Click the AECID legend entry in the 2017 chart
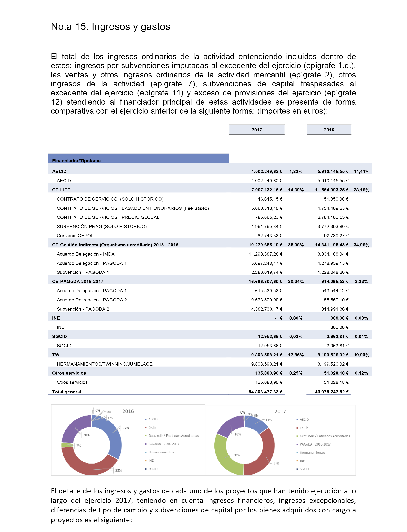This screenshot has width=407, height=532. [x=303, y=420]
